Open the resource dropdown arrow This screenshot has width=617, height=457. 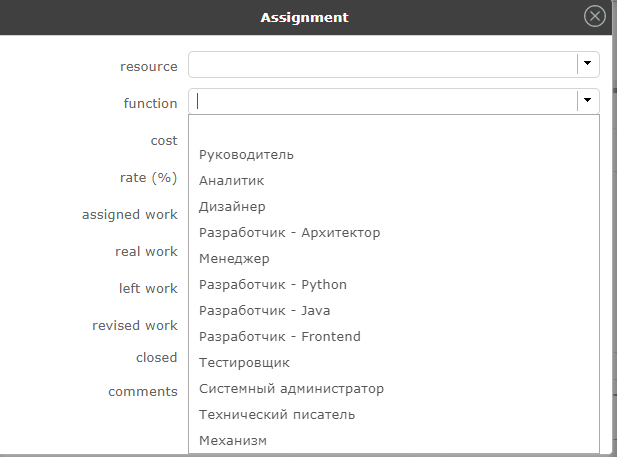tap(588, 64)
